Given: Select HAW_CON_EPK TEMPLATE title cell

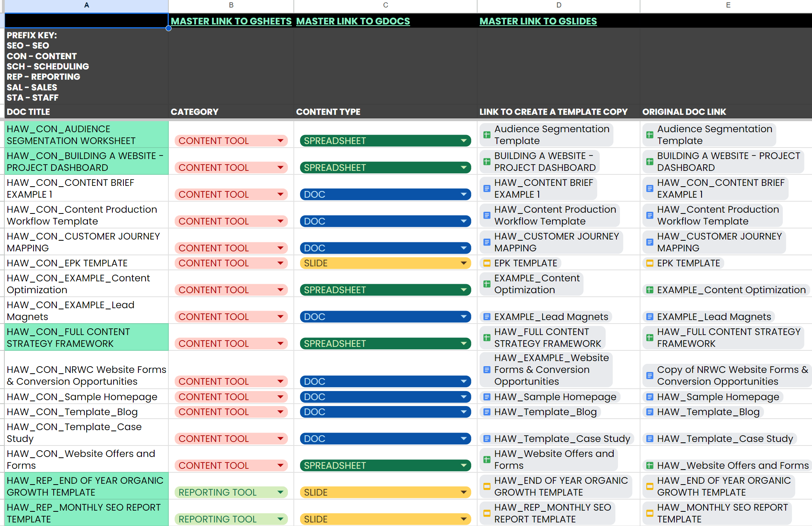Looking at the screenshot, I should (86, 263).
